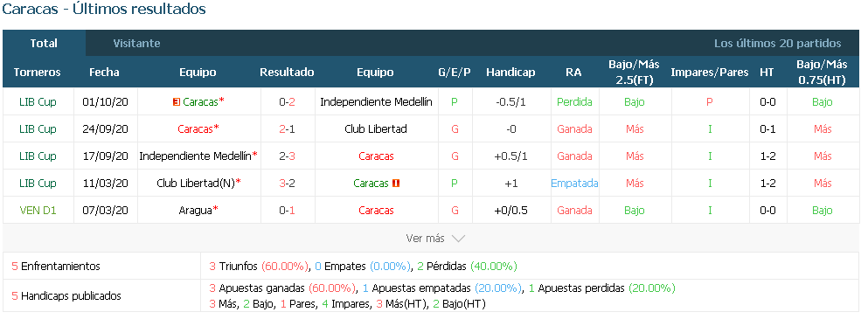Image resolution: width=868 pixels, height=319 pixels.
Task: Click the Aragua team name
Action: (196, 211)
